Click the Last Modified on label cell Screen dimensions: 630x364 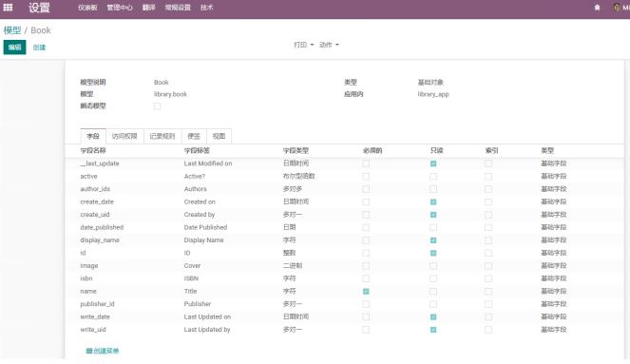click(x=208, y=163)
